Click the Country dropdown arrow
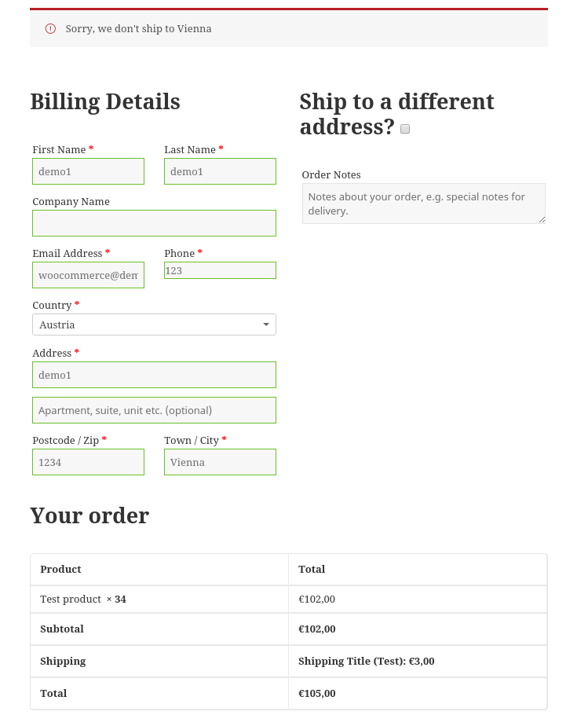 [x=266, y=324]
